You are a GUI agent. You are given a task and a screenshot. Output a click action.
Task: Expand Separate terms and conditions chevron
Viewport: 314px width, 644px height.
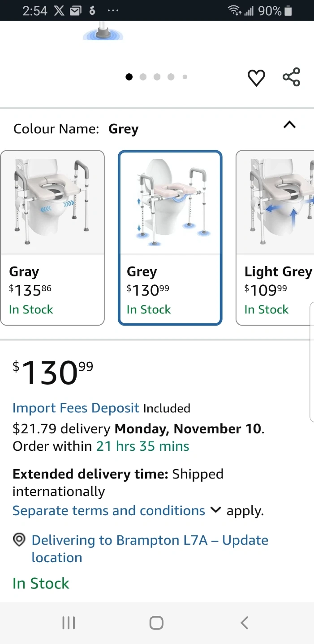215,510
